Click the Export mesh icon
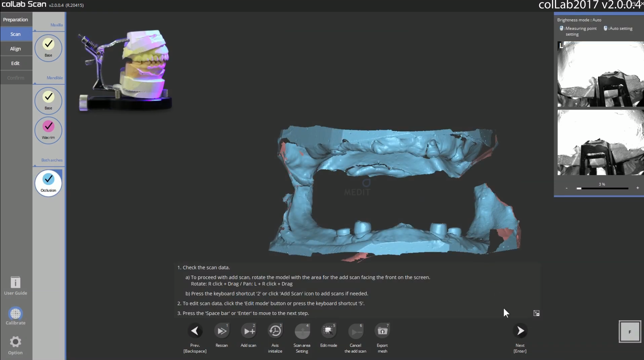 click(x=382, y=331)
